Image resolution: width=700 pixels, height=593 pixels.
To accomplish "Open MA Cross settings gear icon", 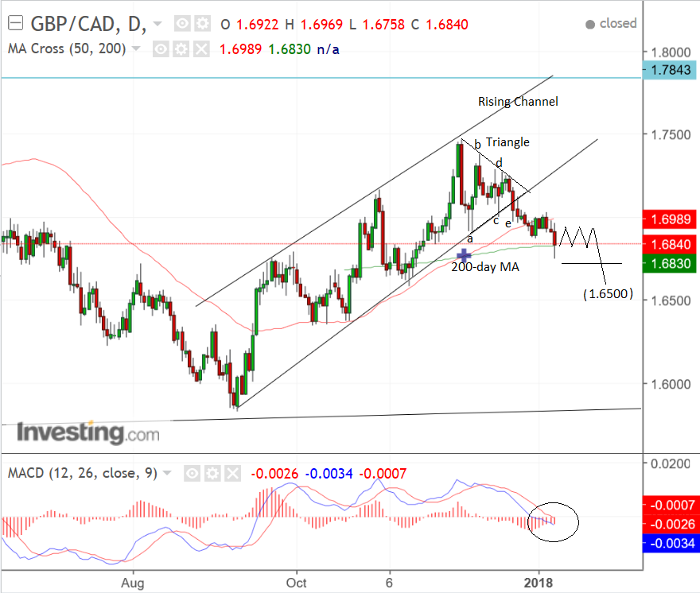I will [181, 49].
